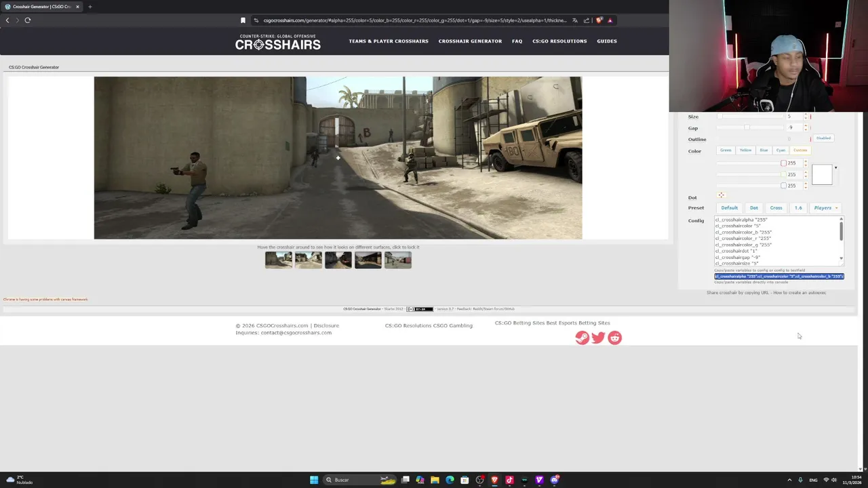868x488 pixels.
Task: Apply the Dot preset
Action: pyautogui.click(x=754, y=208)
